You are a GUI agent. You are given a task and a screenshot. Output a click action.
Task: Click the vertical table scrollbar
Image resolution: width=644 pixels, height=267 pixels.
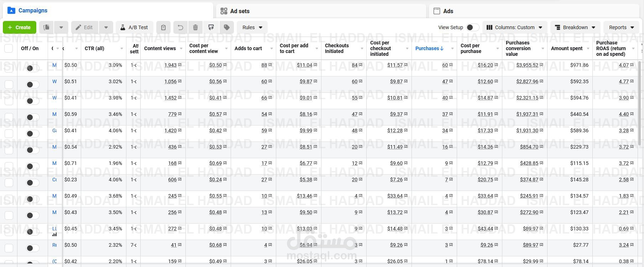point(640,103)
